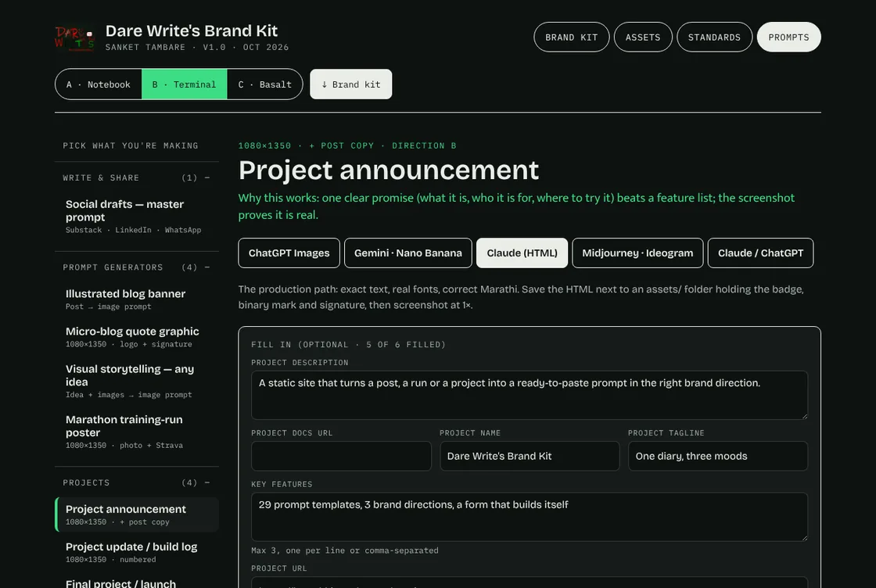
Task: Click the Project Description text area
Action: 529,395
